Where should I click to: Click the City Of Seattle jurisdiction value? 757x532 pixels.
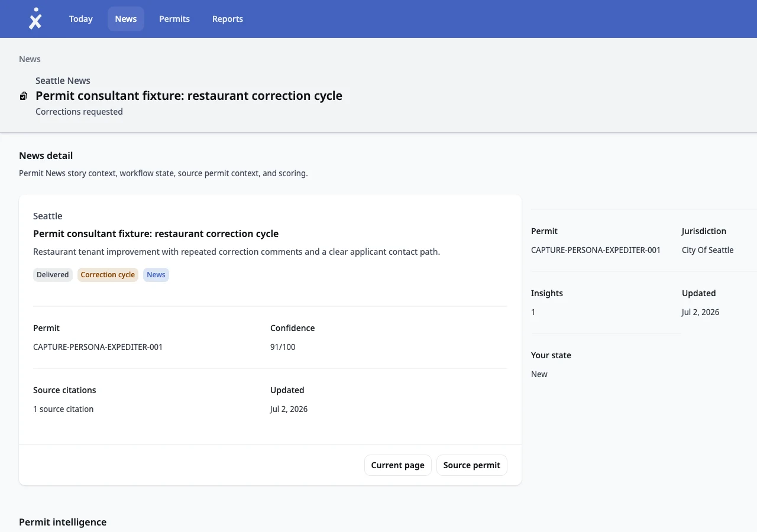point(707,250)
